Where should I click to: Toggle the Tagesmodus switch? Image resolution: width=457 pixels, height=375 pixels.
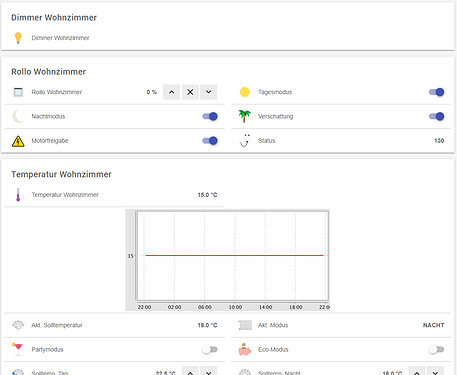click(436, 92)
